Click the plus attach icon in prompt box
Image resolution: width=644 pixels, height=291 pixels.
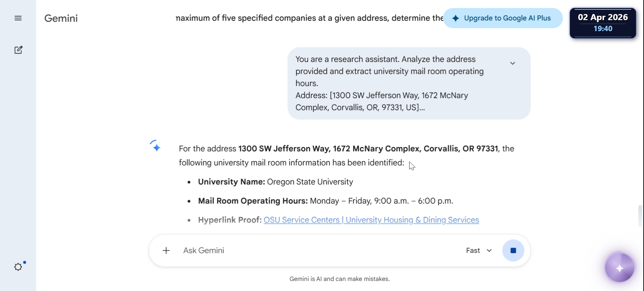click(166, 250)
